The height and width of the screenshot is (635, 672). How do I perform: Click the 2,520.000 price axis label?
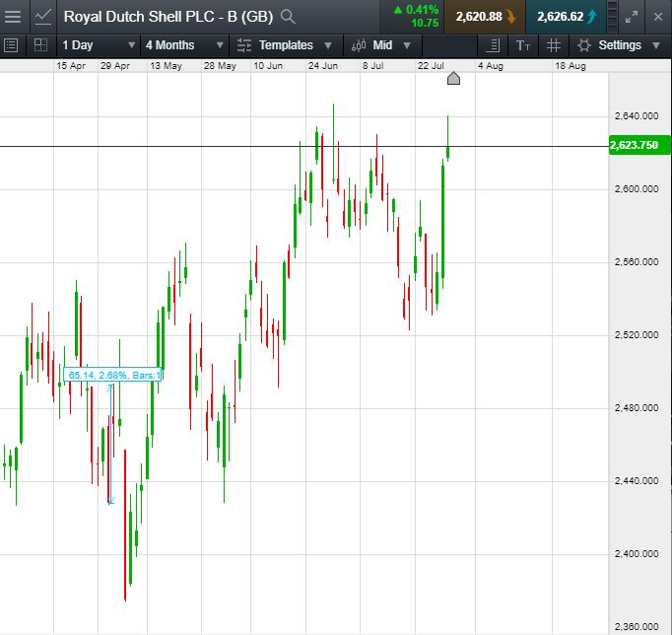[637, 335]
